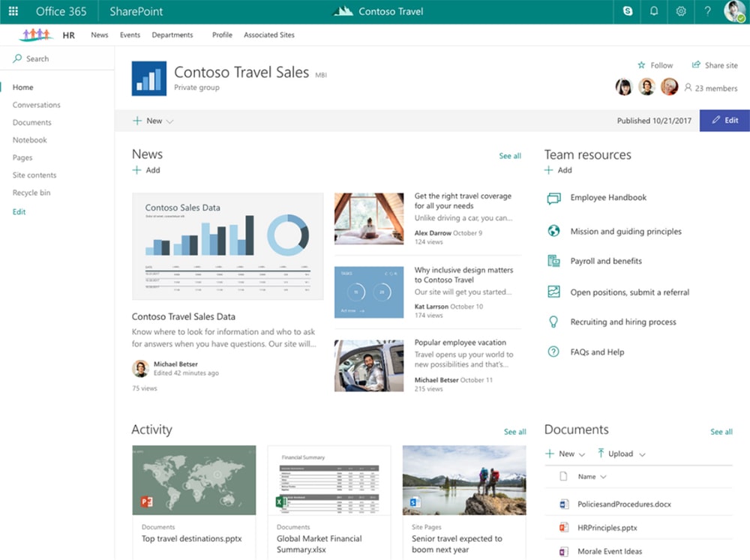This screenshot has width=750, height=560.
Task: Open the notifications bell
Action: (x=654, y=11)
